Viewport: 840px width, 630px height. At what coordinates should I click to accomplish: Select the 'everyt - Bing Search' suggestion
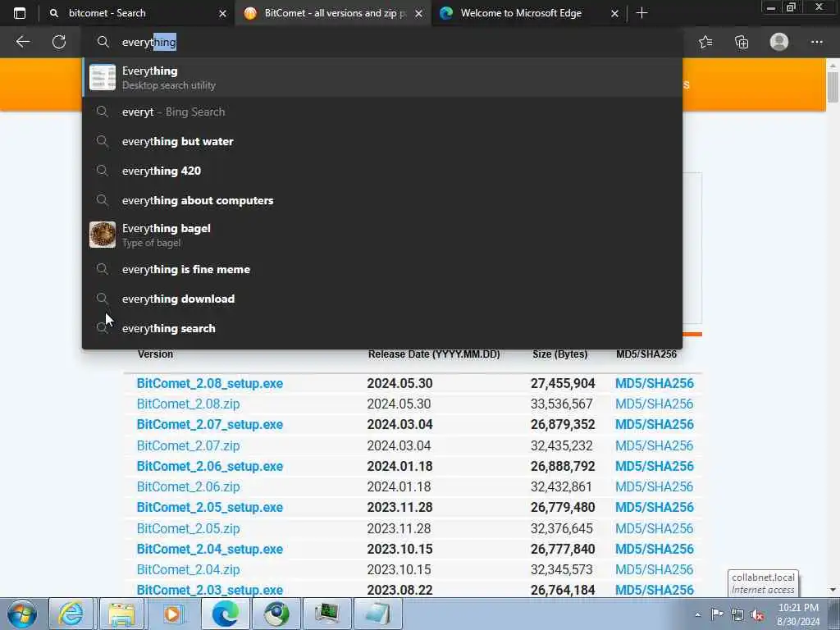click(382, 112)
